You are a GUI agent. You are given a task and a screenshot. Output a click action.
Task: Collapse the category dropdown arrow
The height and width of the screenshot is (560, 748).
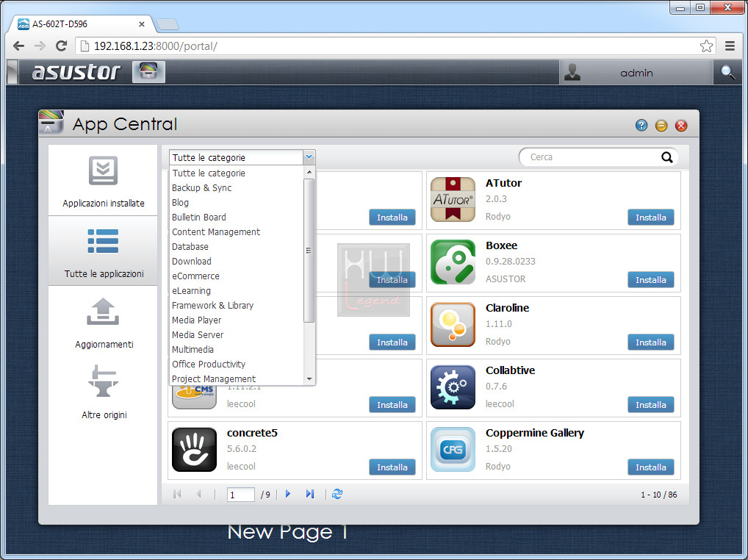[x=309, y=157]
